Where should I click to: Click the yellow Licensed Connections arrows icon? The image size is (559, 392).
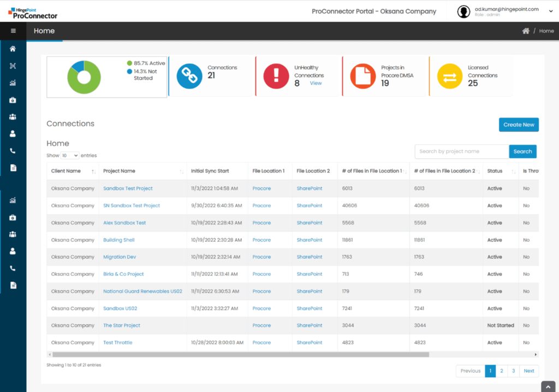coord(450,76)
